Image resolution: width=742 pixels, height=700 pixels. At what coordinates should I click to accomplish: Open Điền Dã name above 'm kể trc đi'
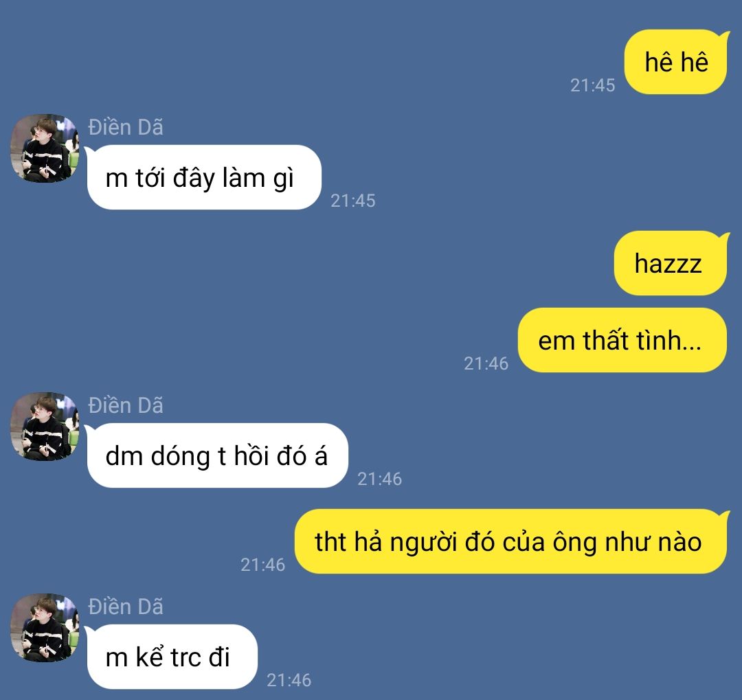[x=126, y=607]
